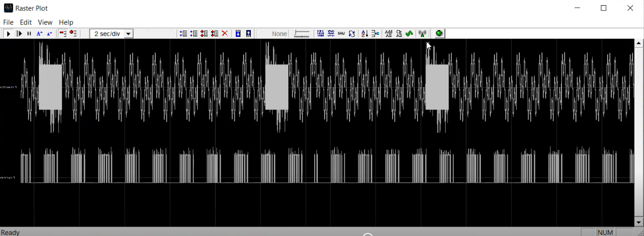Increase amplitude with the A-up icon

click(39, 34)
